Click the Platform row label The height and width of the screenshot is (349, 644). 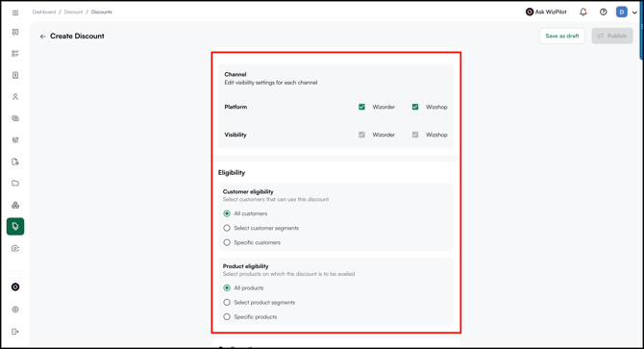(235, 107)
